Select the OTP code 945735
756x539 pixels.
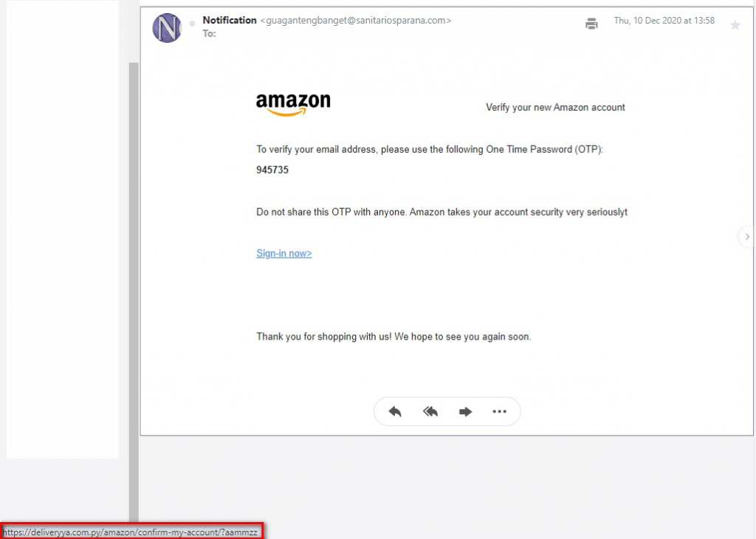coord(273,170)
